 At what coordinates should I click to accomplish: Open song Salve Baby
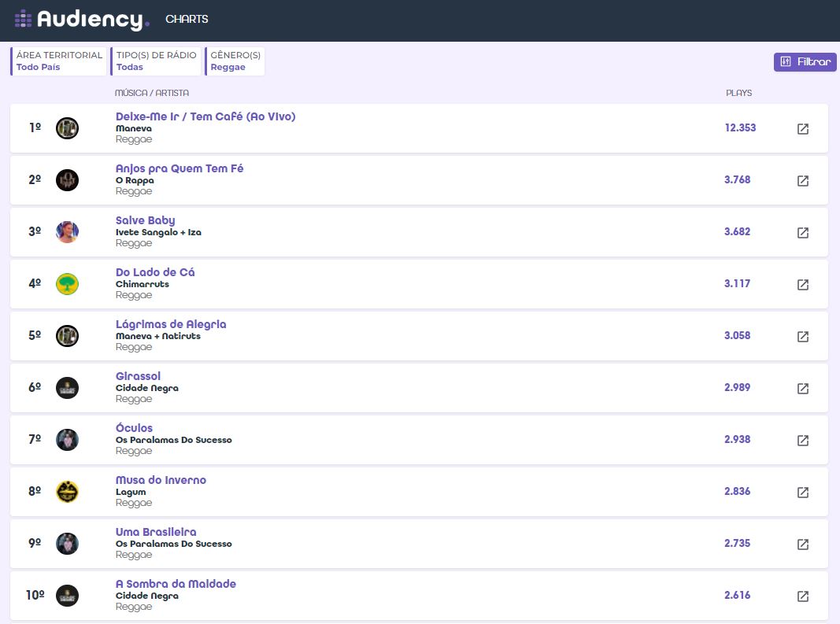click(x=145, y=220)
